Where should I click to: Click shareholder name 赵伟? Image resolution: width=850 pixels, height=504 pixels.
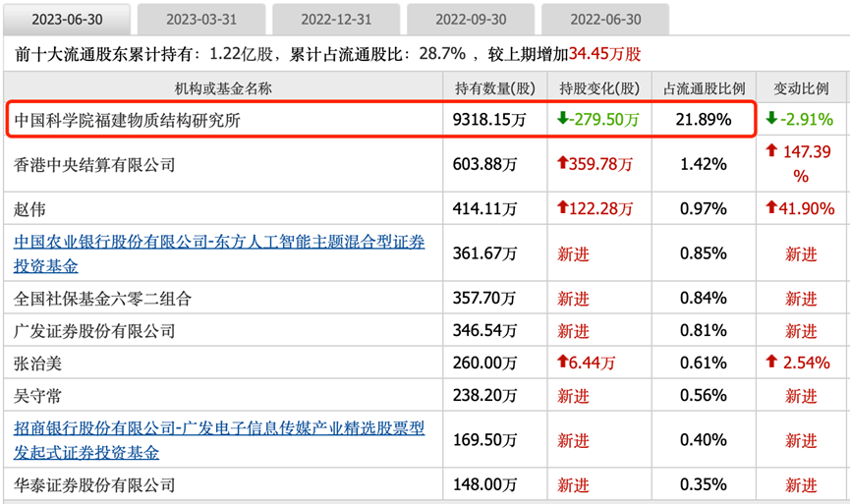[29, 209]
